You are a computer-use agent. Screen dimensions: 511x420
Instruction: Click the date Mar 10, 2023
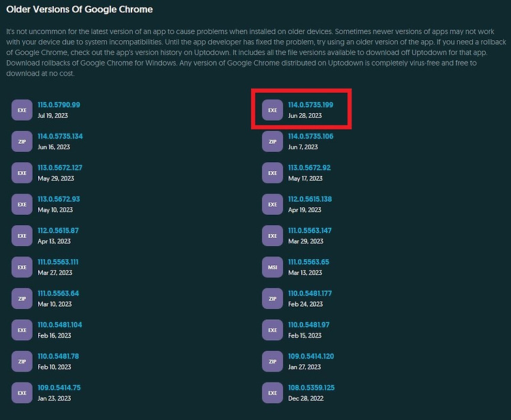click(x=55, y=304)
